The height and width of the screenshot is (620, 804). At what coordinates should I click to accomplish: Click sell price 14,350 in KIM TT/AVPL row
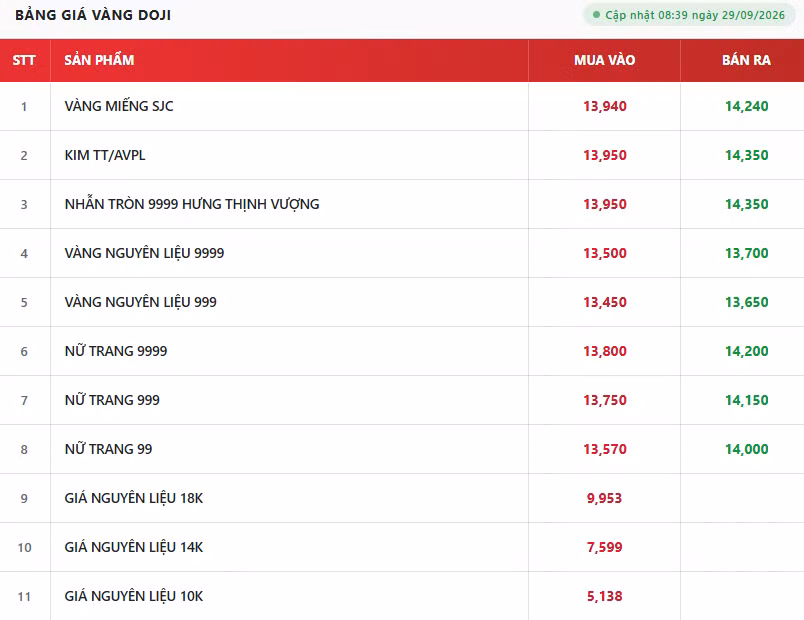click(747, 155)
